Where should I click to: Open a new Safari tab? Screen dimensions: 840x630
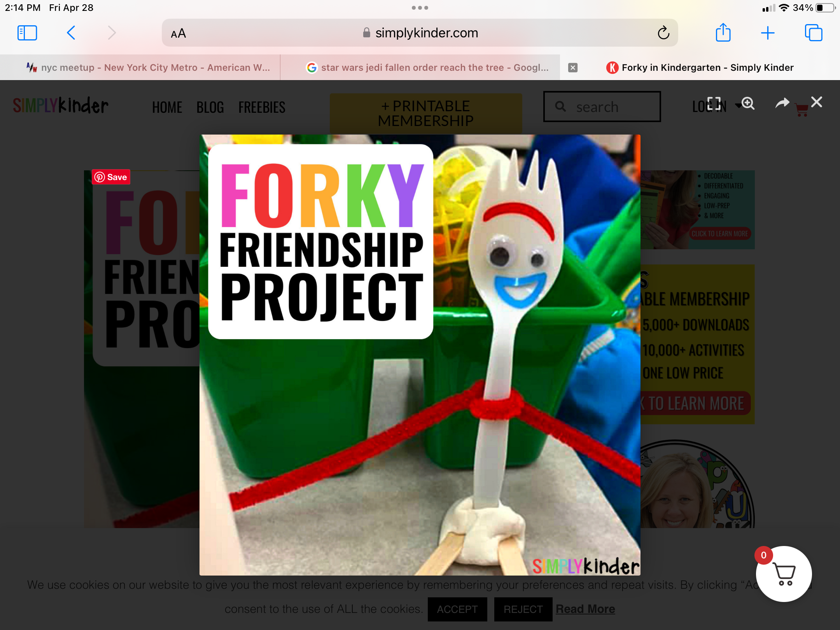point(768,33)
